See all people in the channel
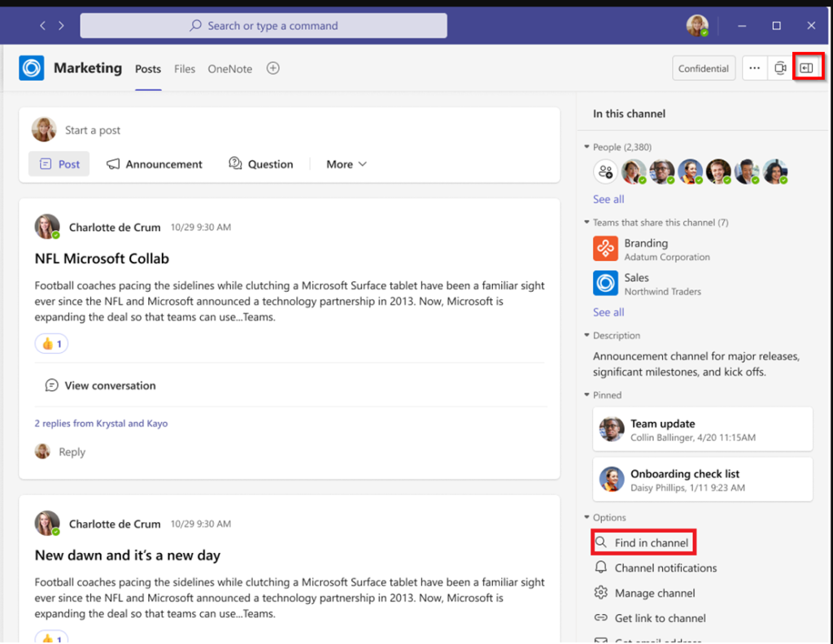The image size is (833, 644). [608, 199]
